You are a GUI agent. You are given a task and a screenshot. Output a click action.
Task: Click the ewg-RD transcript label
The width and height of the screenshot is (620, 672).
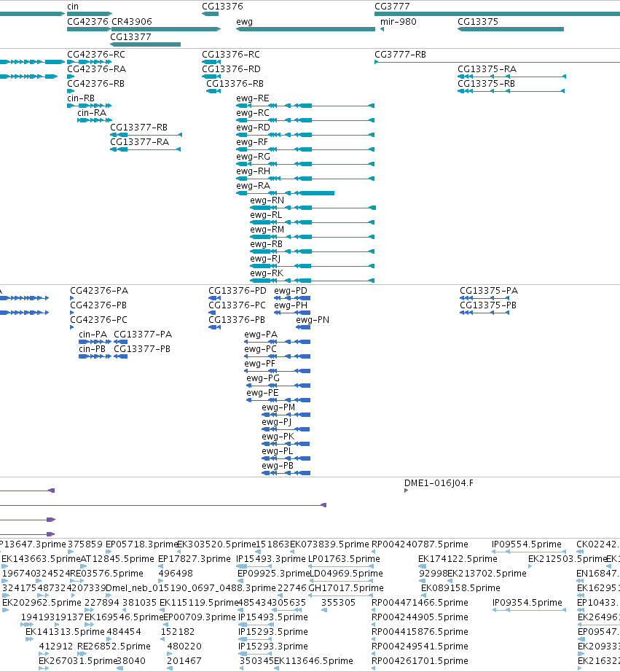[x=254, y=128]
